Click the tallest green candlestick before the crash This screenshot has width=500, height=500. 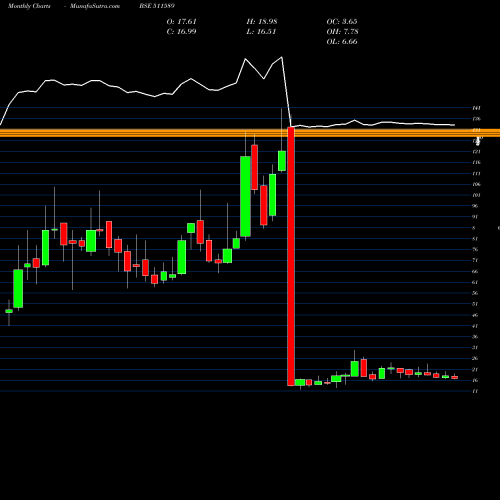(245, 196)
